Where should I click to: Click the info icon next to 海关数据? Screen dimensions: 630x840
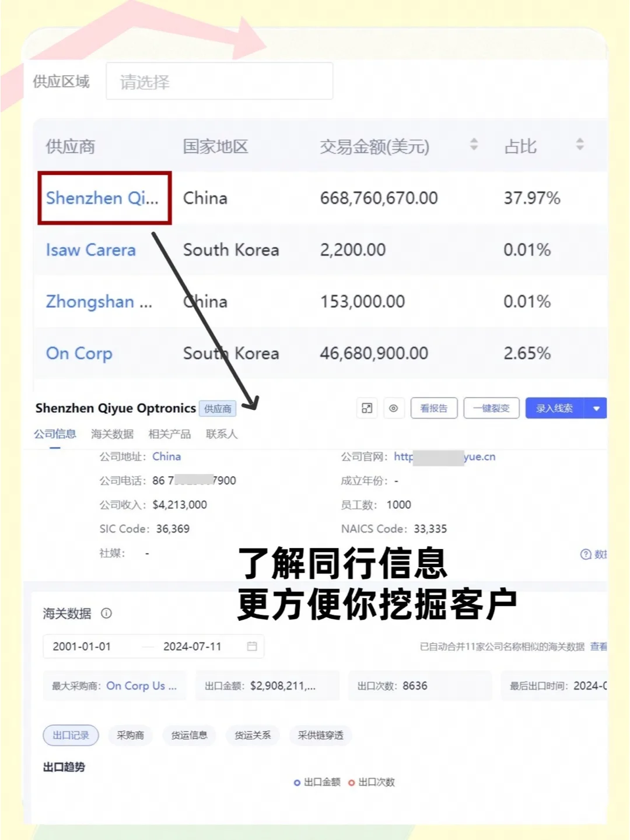107,613
